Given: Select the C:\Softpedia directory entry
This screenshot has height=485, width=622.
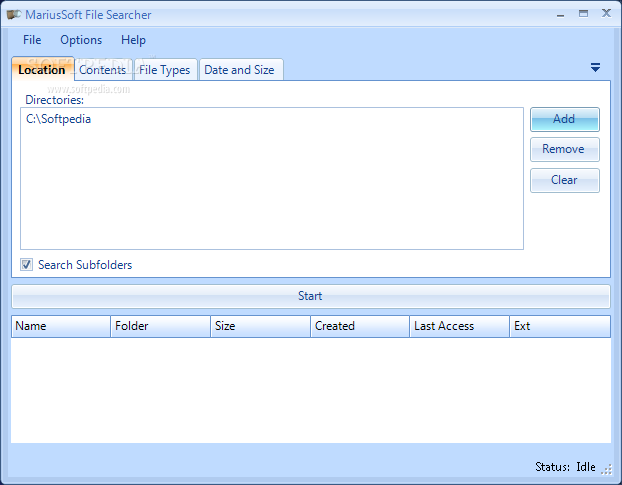Looking at the screenshot, I should click(x=58, y=119).
